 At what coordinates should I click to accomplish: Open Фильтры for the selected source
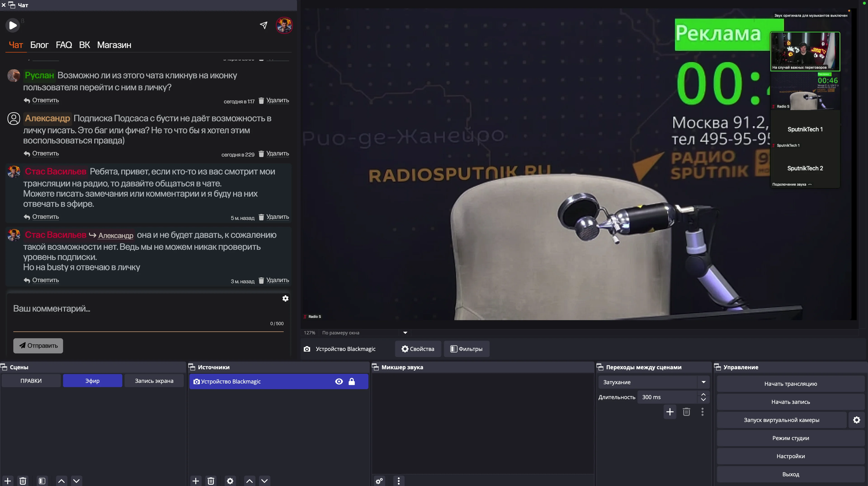point(467,349)
